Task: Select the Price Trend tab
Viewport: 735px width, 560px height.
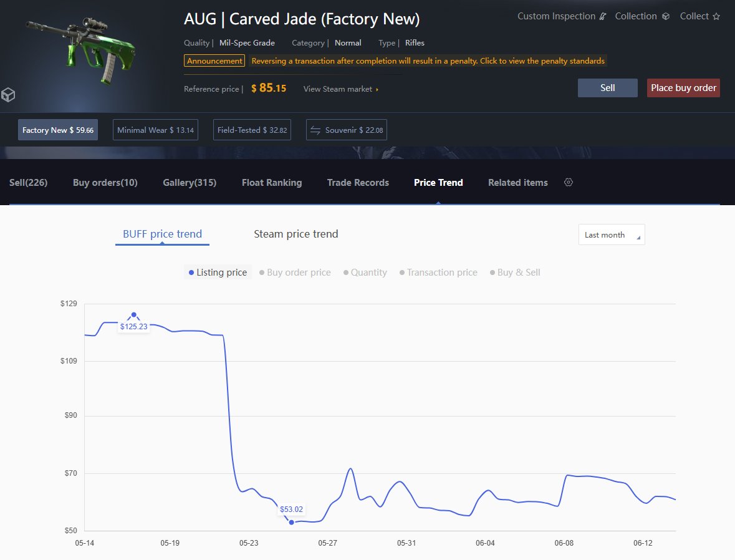Action: point(438,183)
